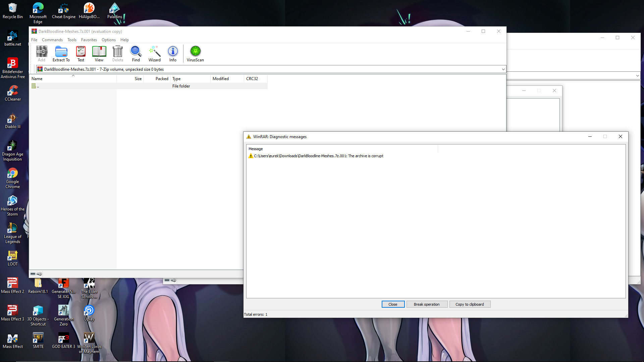Sort file list by Name column
The image size is (644, 362).
[73, 79]
